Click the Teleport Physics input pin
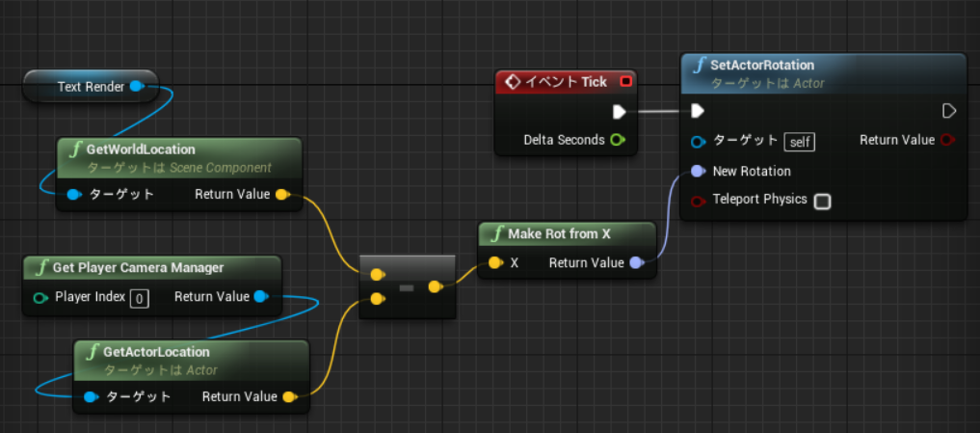The width and height of the screenshot is (980, 433). point(698,201)
